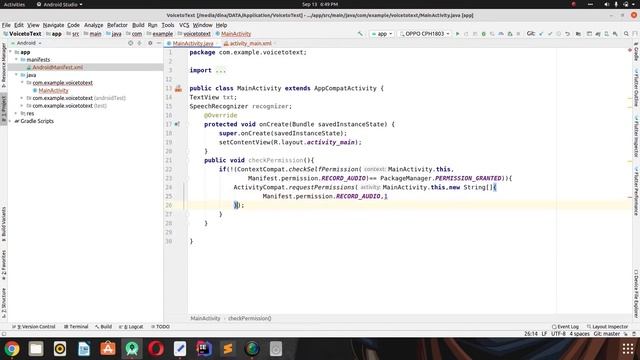
Task: Collapse the app module tree node
Action: click(11, 52)
